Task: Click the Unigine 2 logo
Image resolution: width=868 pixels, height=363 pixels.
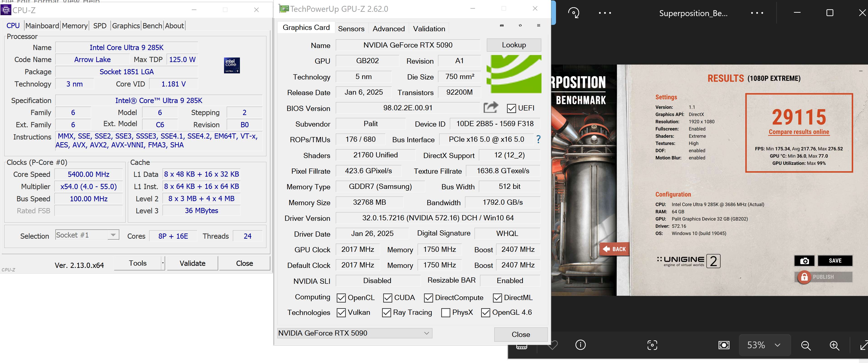Action: 688,261
